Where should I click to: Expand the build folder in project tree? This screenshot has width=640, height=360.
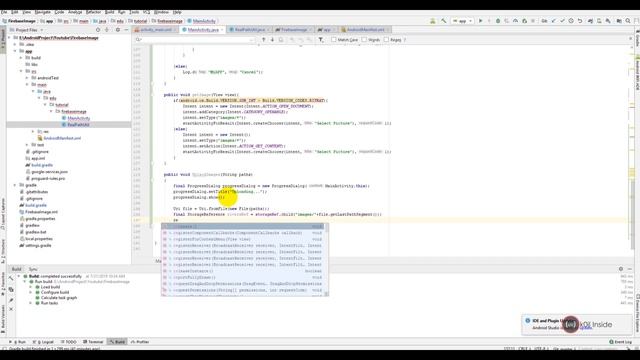21,58
